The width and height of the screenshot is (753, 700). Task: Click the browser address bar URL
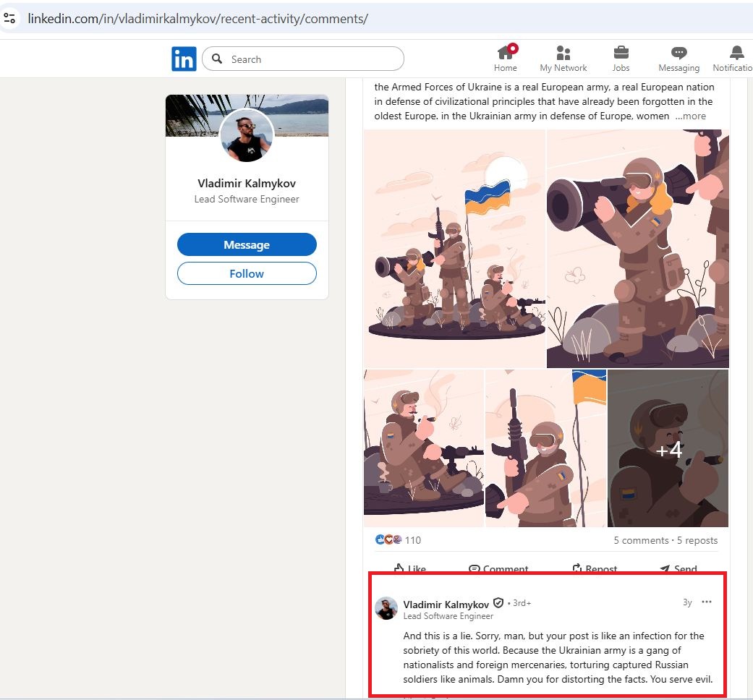(197, 19)
